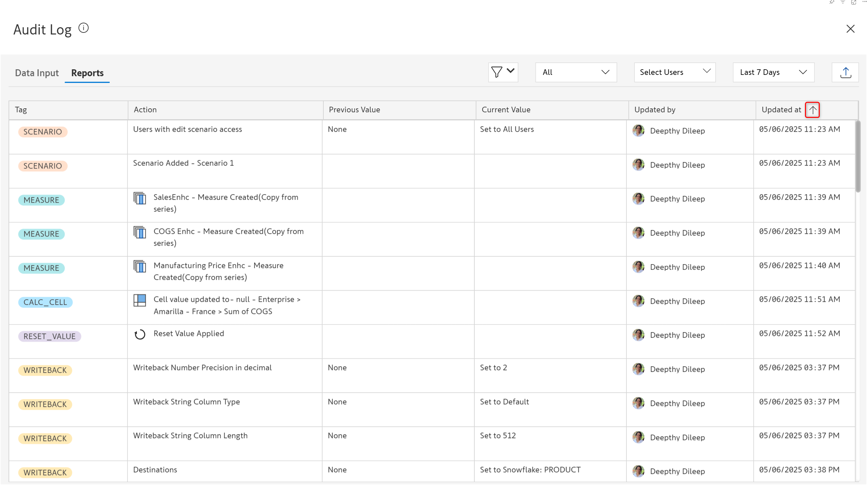
Task: Toggle the Updated at sort arrow
Action: click(x=813, y=110)
